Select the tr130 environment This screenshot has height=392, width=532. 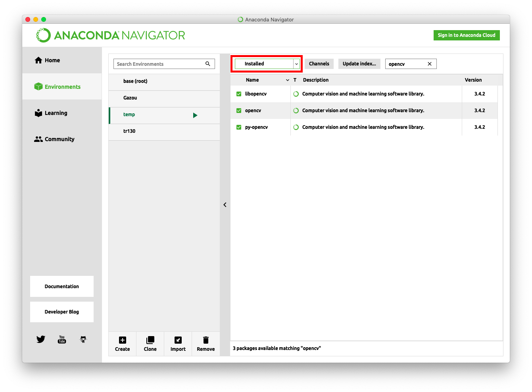tap(164, 131)
